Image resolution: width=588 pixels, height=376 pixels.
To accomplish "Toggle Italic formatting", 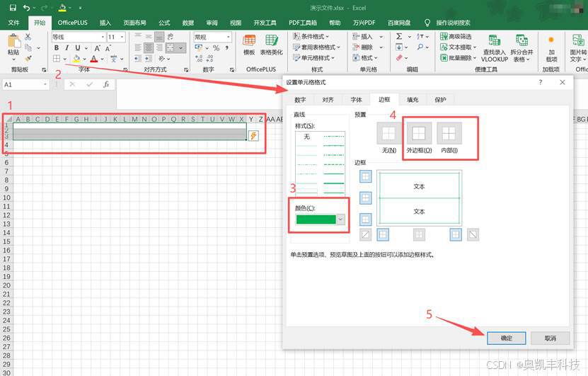I will [67, 48].
